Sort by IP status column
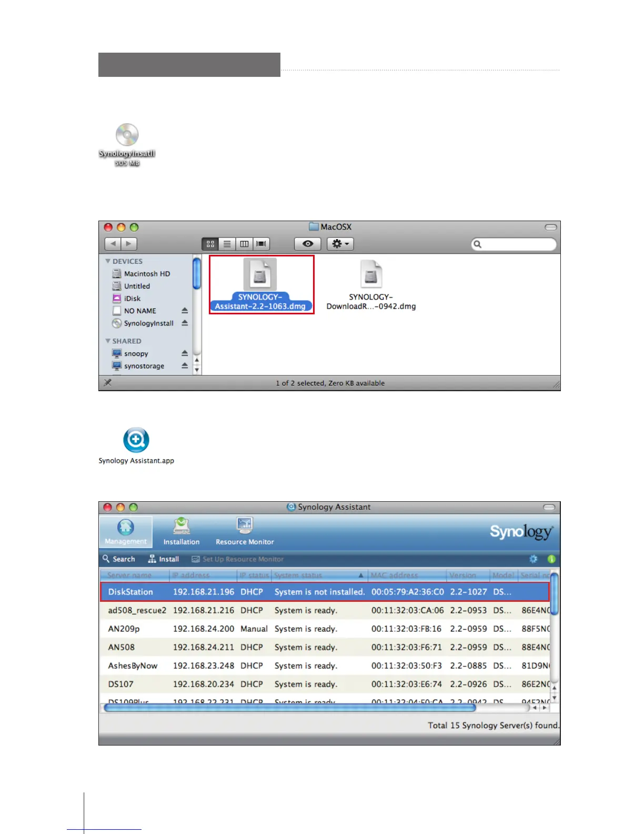644x834 pixels. 254,575
